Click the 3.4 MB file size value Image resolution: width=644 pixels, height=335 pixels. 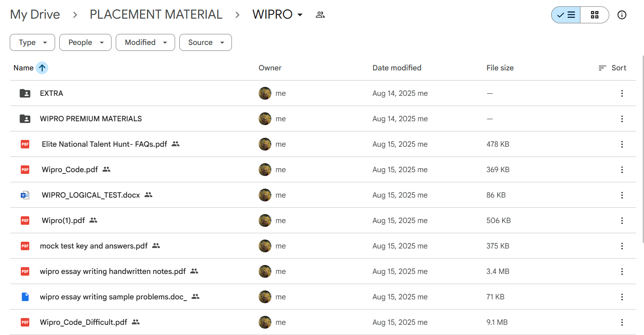(x=498, y=271)
